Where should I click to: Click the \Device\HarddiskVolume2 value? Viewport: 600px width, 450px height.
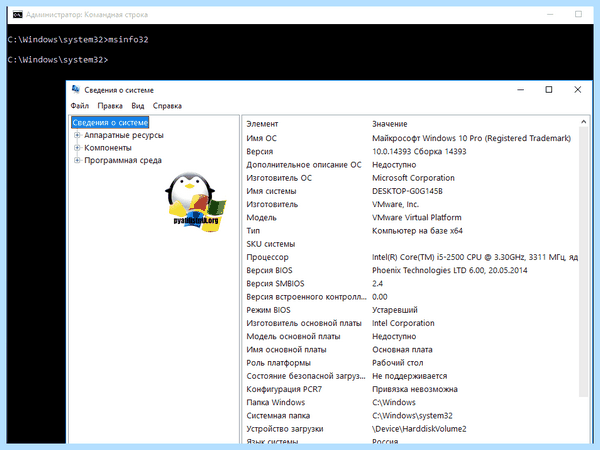419,429
